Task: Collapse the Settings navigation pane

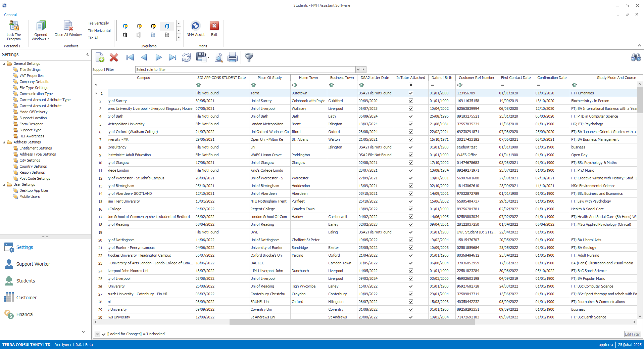Action: (x=87, y=54)
